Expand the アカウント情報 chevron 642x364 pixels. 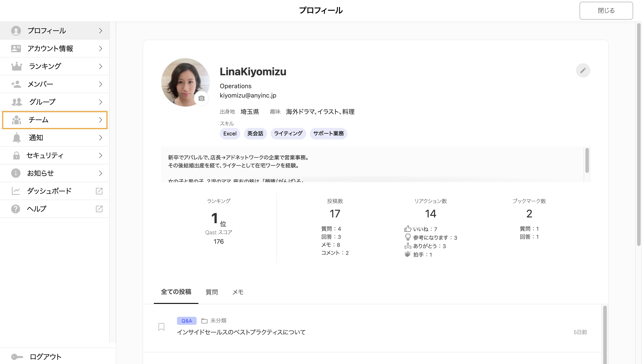click(101, 49)
